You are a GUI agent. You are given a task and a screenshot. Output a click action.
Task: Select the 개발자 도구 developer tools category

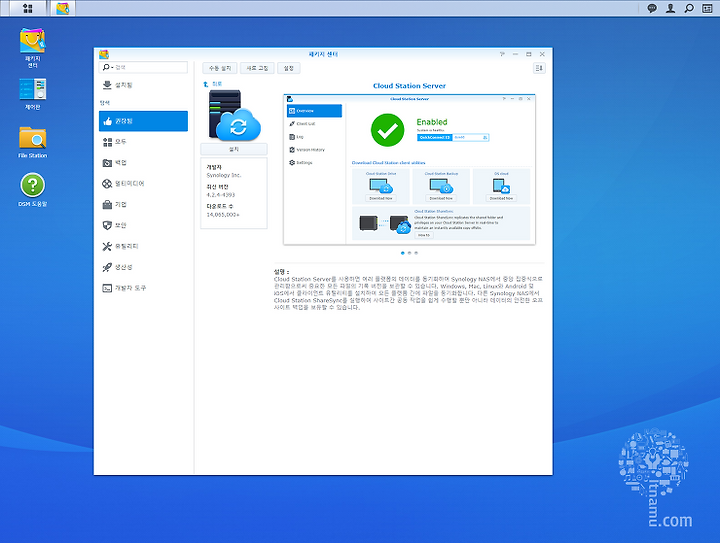coord(143,288)
